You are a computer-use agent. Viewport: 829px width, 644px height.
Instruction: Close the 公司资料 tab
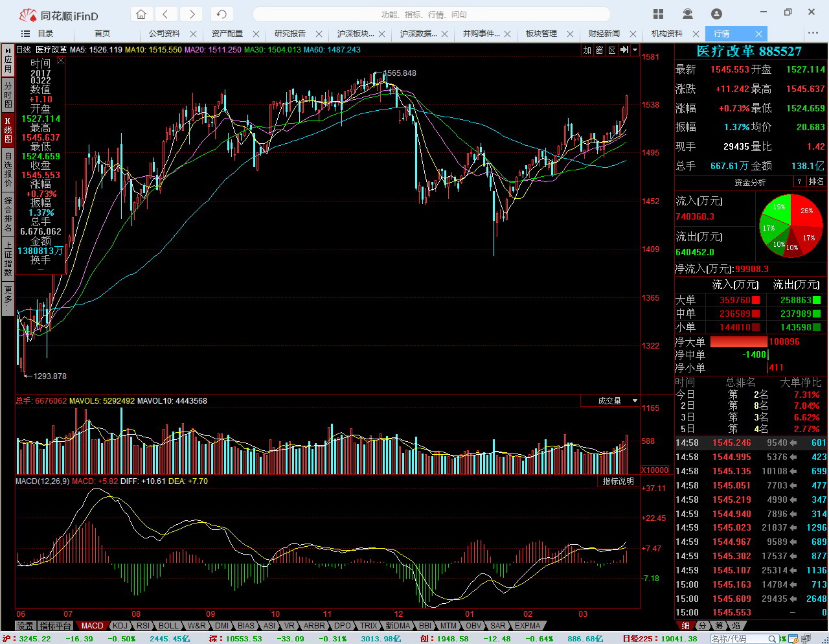click(194, 34)
